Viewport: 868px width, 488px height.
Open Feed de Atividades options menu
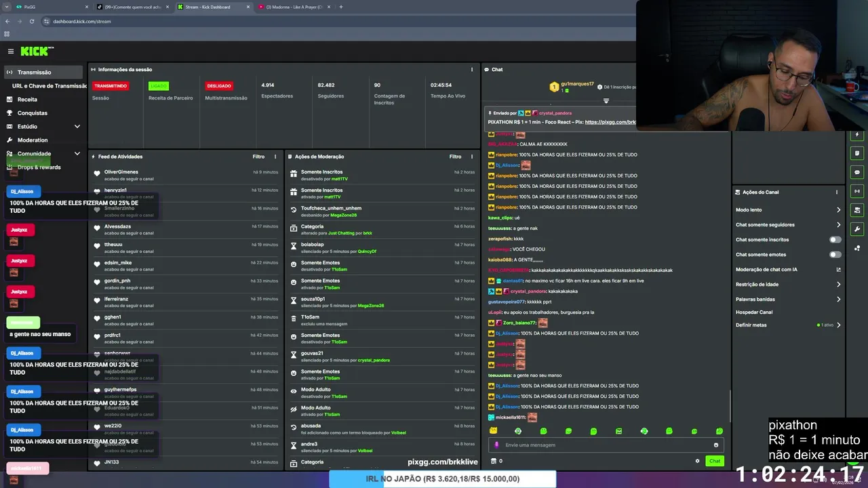click(x=275, y=157)
